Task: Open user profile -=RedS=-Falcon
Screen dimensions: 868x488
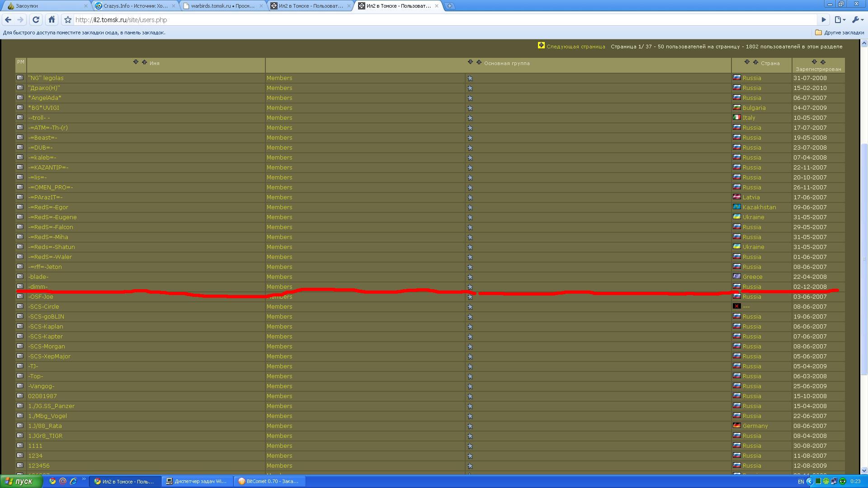Action: (51, 227)
